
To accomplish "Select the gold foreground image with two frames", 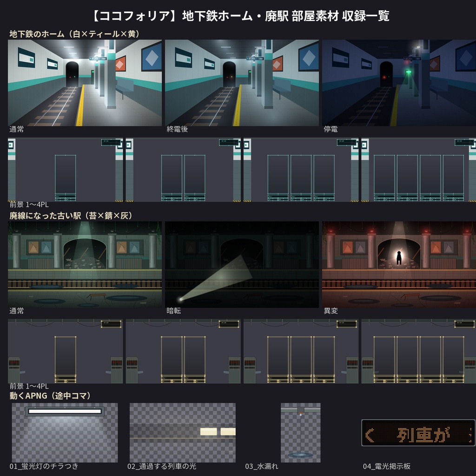I will click(x=183, y=351).
